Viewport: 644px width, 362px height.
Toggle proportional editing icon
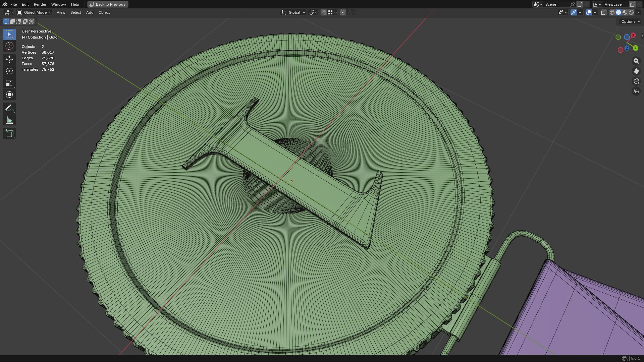point(342,12)
